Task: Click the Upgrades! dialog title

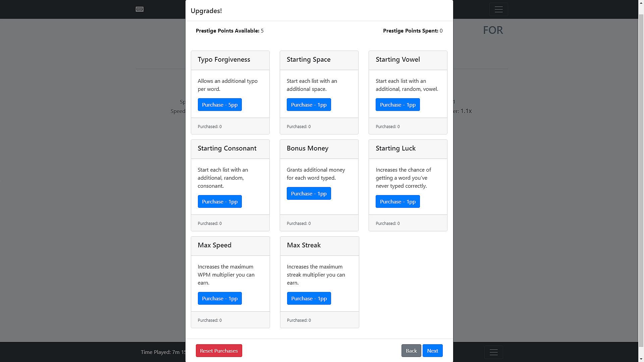Action: pos(206,11)
